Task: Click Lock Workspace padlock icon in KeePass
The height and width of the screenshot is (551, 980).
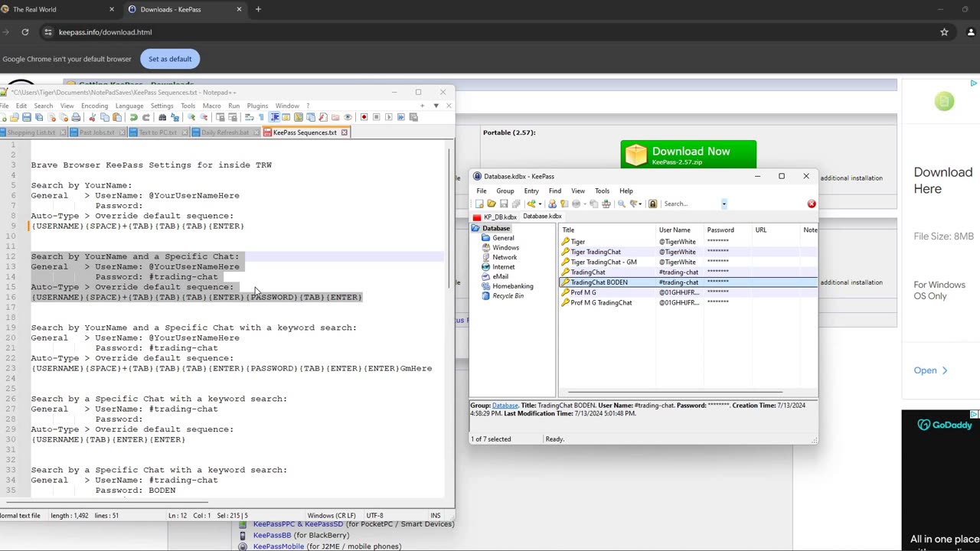Action: click(652, 204)
